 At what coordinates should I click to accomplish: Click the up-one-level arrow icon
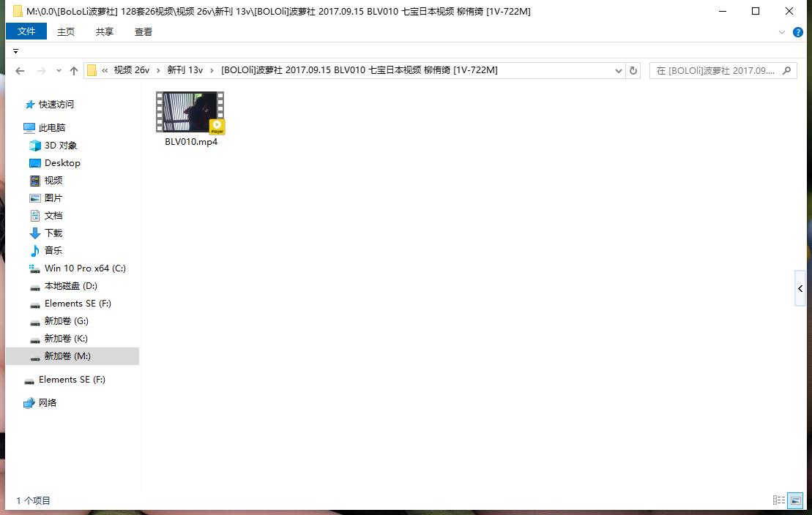[x=73, y=71]
